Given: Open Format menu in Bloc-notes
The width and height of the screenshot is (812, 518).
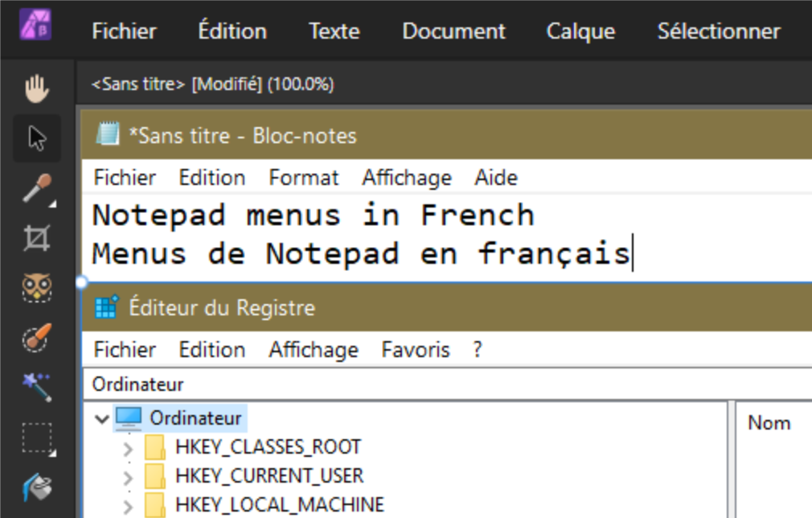Looking at the screenshot, I should coord(304,178).
